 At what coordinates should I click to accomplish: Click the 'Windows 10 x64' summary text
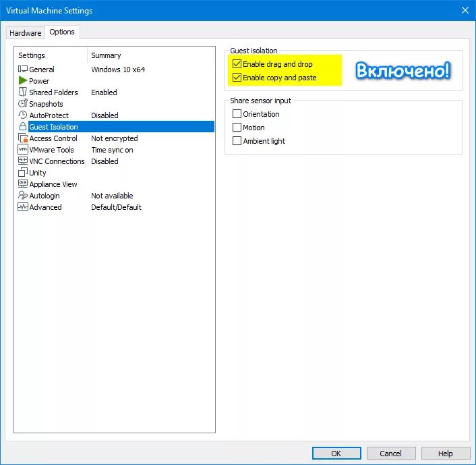(x=118, y=70)
